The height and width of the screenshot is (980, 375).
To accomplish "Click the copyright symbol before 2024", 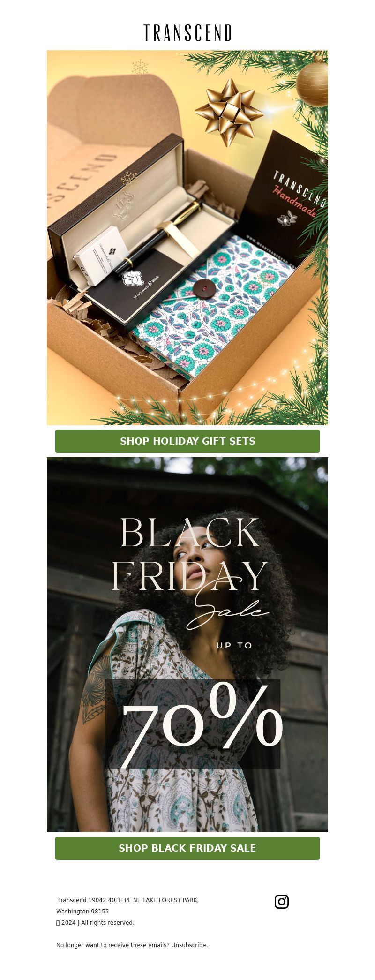I will [58, 922].
